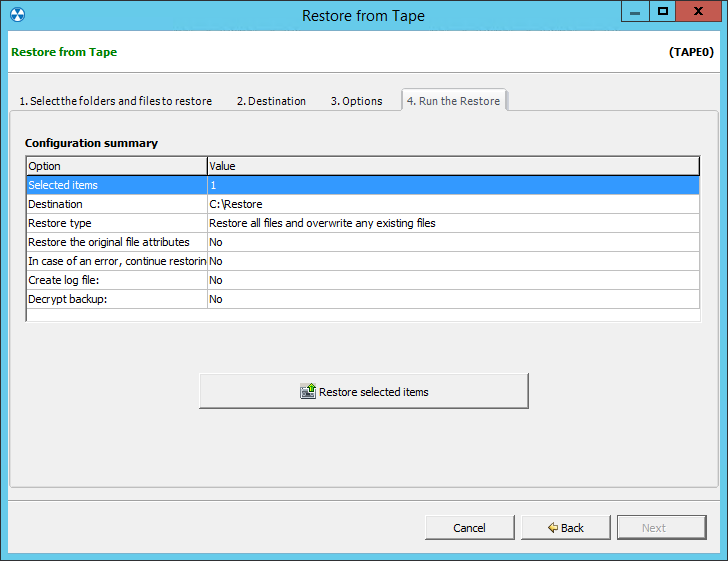Open tab 1 Select the folders and files to restore
This screenshot has width=728, height=561.
click(x=116, y=101)
